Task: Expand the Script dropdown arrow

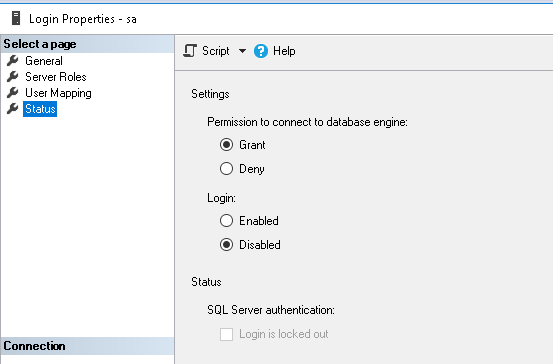Action: pyautogui.click(x=242, y=51)
